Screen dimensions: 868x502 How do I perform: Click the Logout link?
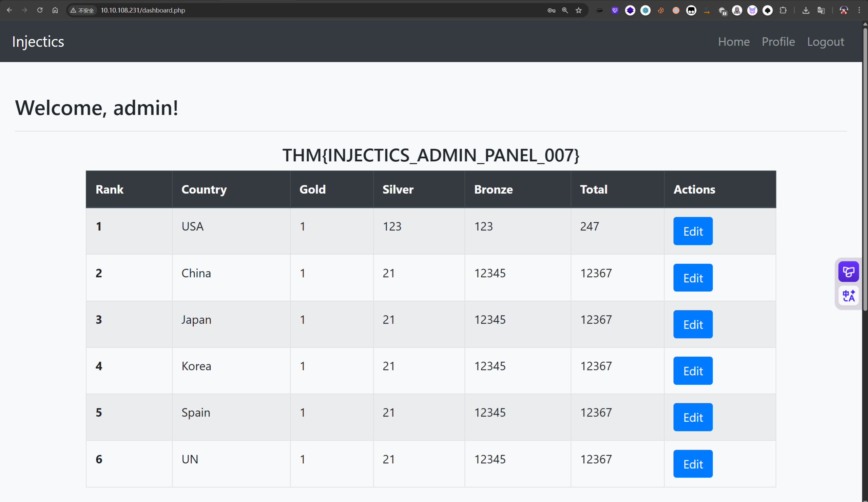pyautogui.click(x=825, y=42)
